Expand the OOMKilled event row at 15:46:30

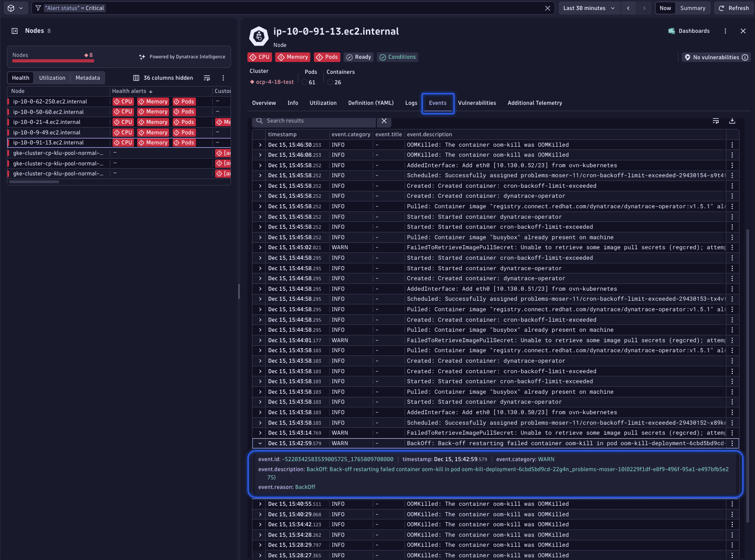[x=259, y=144]
